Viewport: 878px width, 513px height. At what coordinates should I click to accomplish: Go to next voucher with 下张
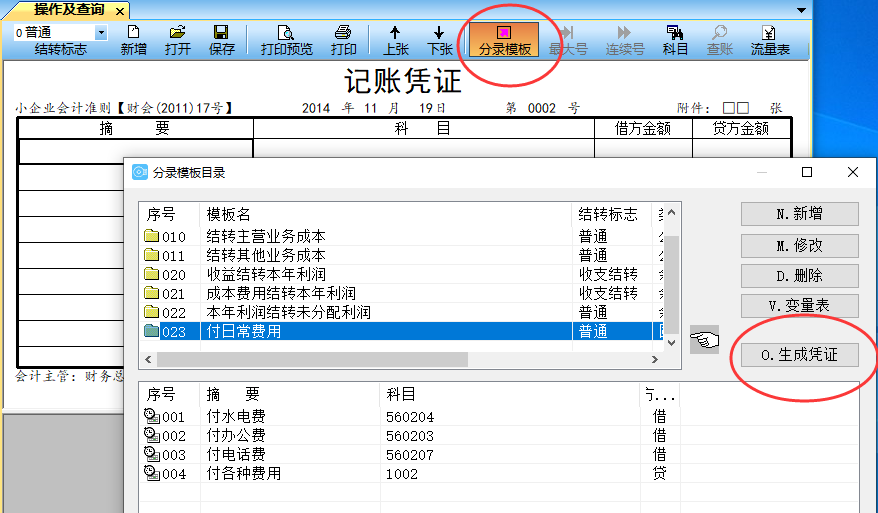pyautogui.click(x=440, y=40)
